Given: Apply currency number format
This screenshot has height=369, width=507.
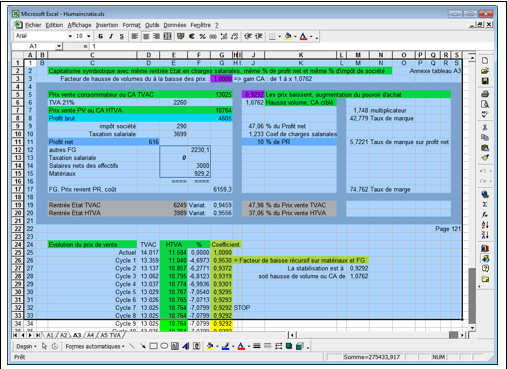Looking at the screenshot, I should click(181, 36).
